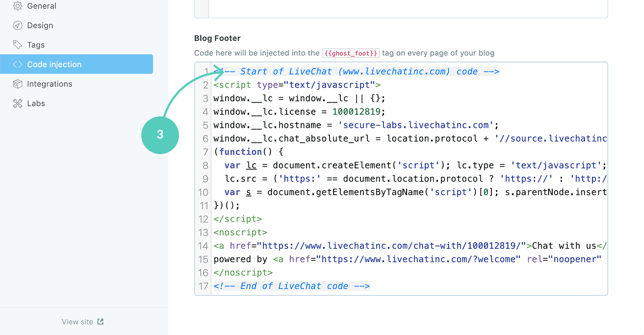Click the (function() { line

pos(249,152)
